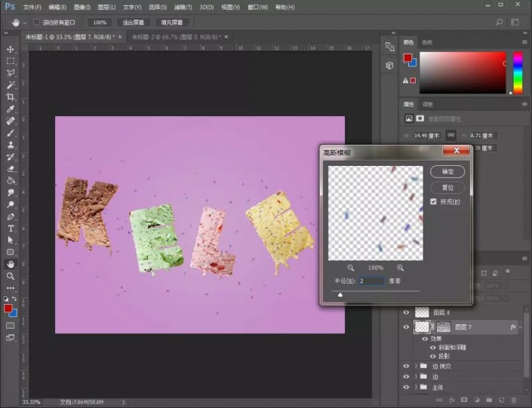Select the Brush tool
532x408 pixels.
click(11, 133)
